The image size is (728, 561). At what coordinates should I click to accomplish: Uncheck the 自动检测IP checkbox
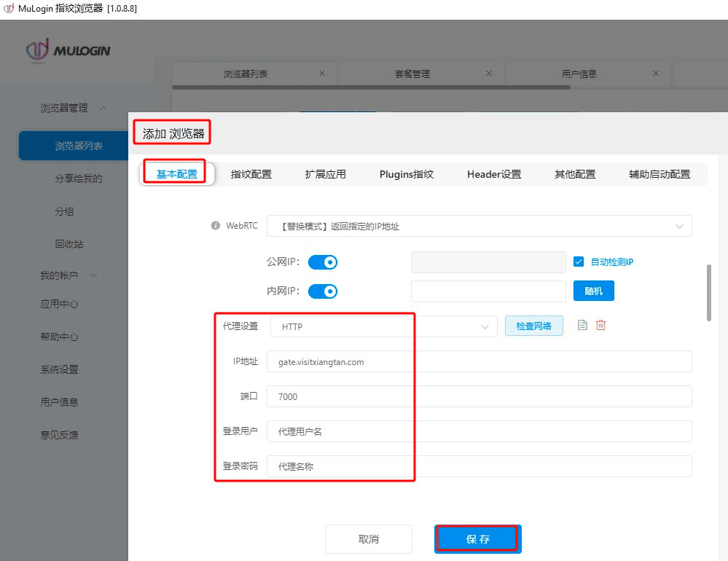(x=579, y=262)
